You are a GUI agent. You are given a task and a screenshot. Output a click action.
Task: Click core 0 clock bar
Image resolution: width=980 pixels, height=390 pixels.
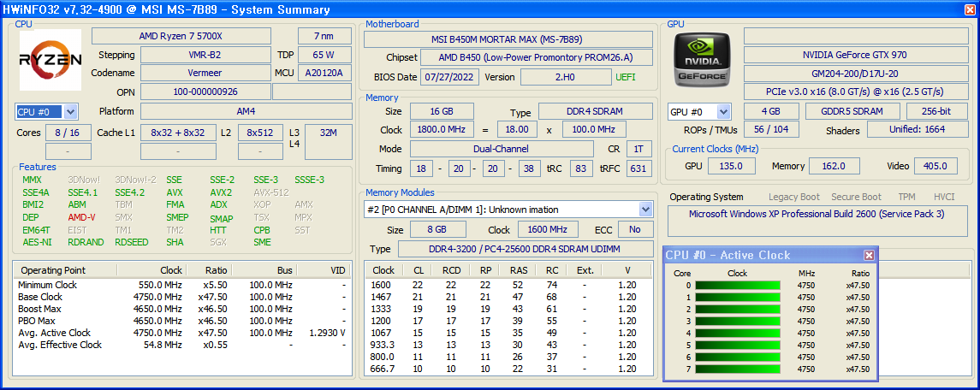coord(738,286)
